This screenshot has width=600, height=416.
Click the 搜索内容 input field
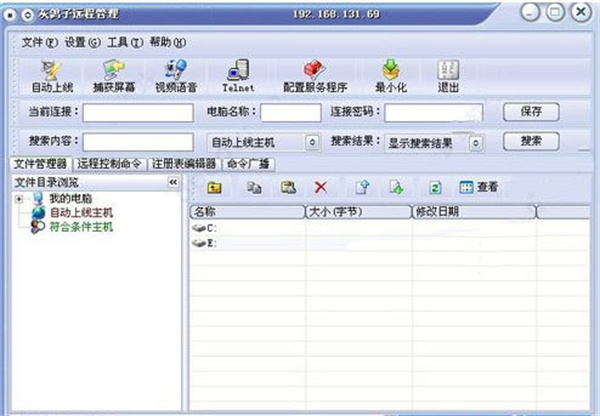138,142
